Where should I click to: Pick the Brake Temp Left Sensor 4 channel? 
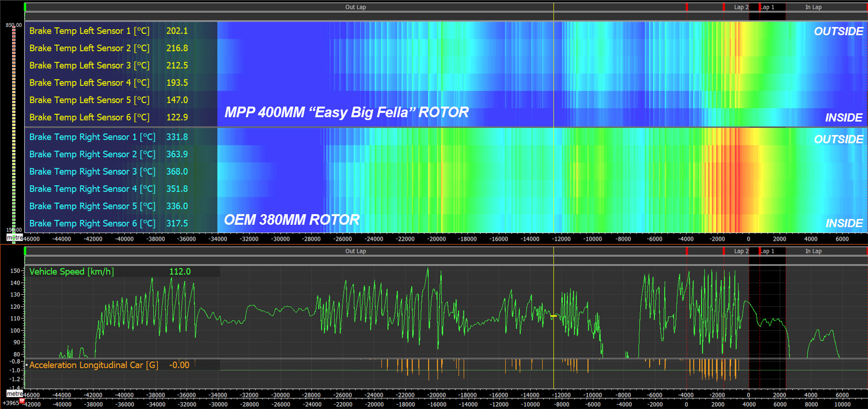[89, 83]
